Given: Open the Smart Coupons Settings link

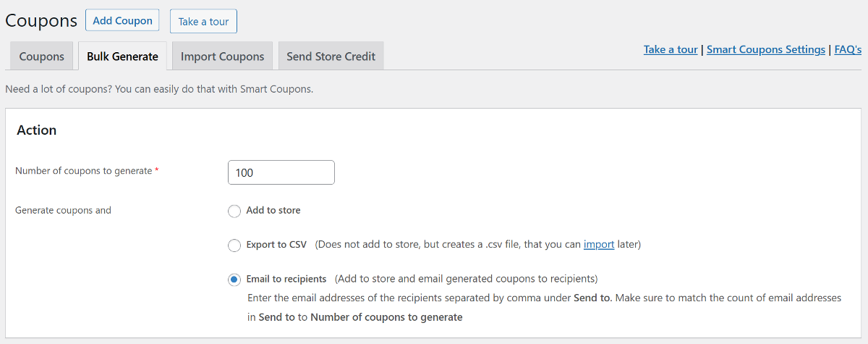Looking at the screenshot, I should point(765,49).
